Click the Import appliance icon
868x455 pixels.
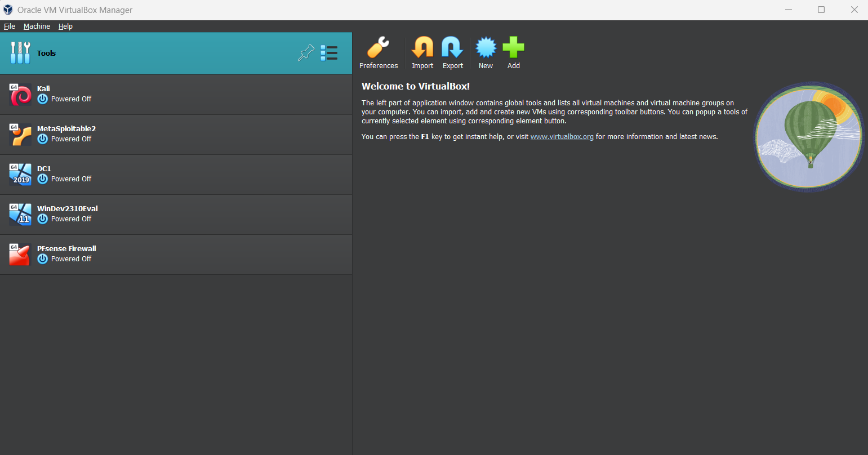(422, 47)
